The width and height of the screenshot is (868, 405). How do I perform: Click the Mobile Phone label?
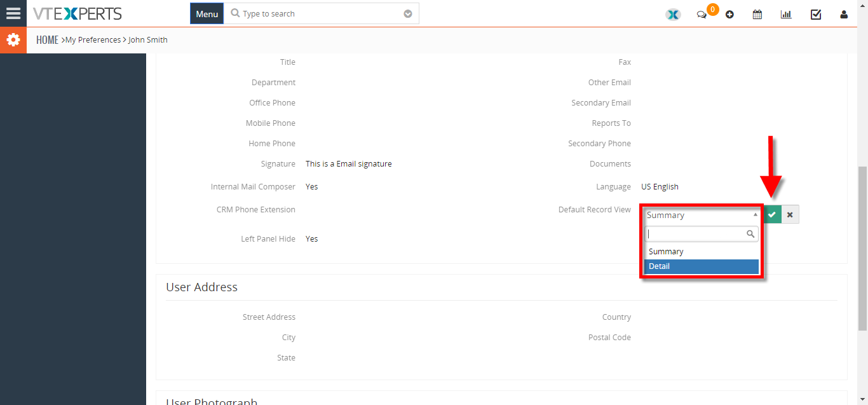271,123
